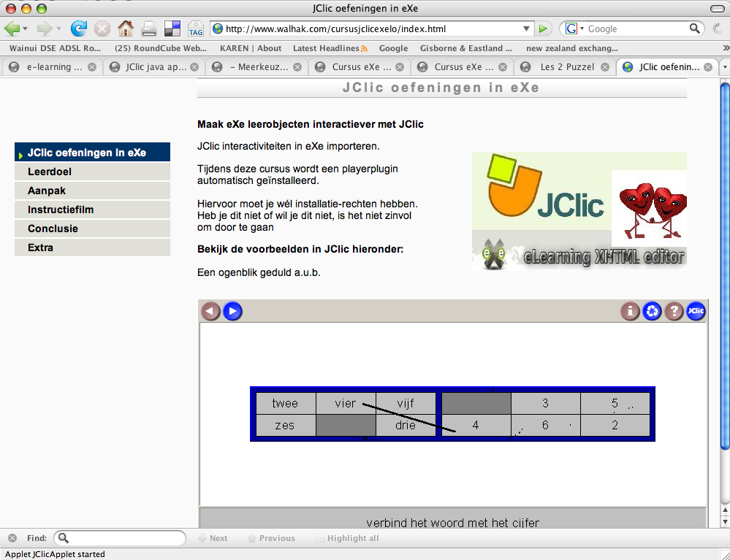Screen dimensions: 730x560
Task: Switch to the 'e-learning' tab
Action: pyautogui.click(x=52, y=67)
